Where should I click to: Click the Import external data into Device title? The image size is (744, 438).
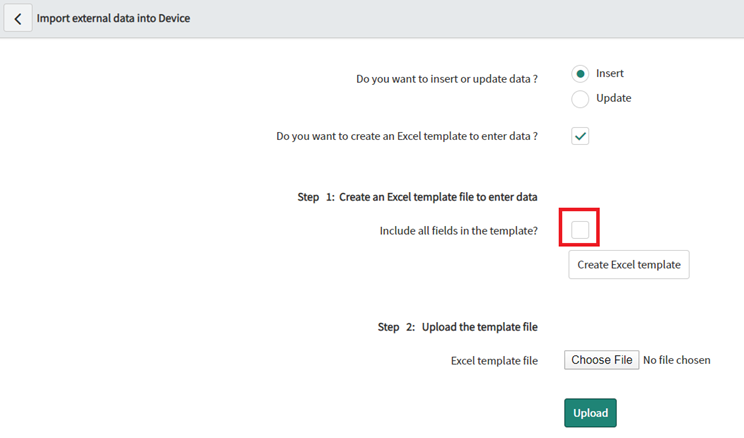point(113,18)
